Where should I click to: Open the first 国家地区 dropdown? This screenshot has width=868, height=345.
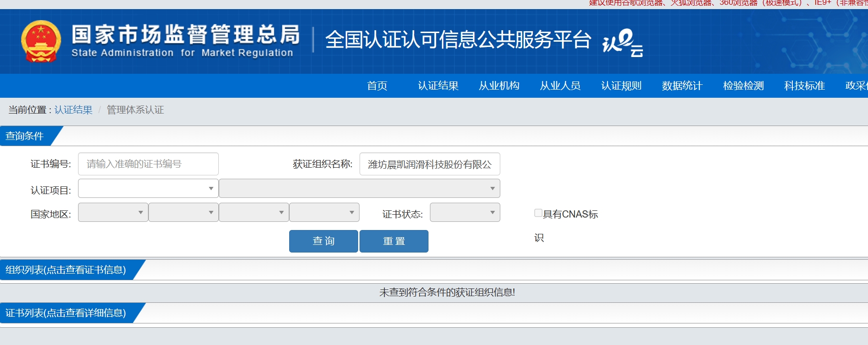pyautogui.click(x=113, y=212)
